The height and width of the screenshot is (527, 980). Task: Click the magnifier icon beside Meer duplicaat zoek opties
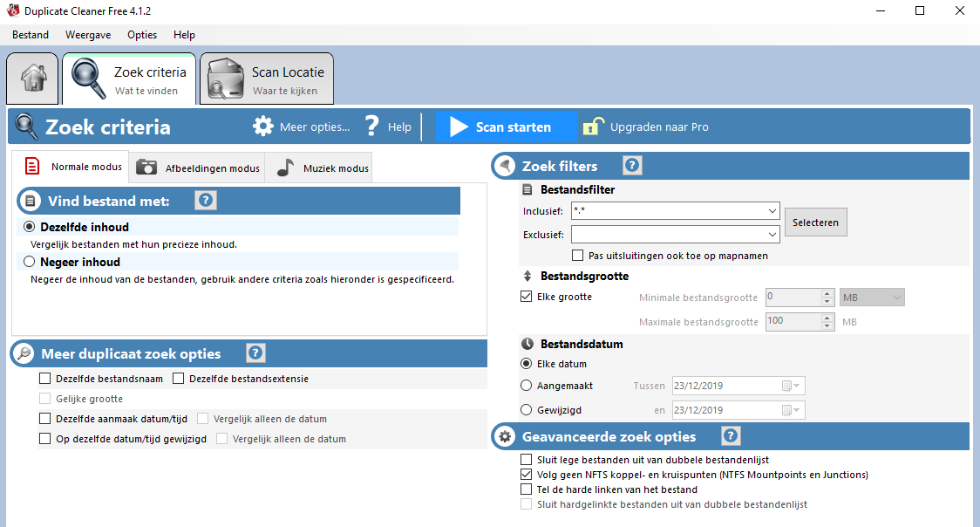tap(24, 353)
